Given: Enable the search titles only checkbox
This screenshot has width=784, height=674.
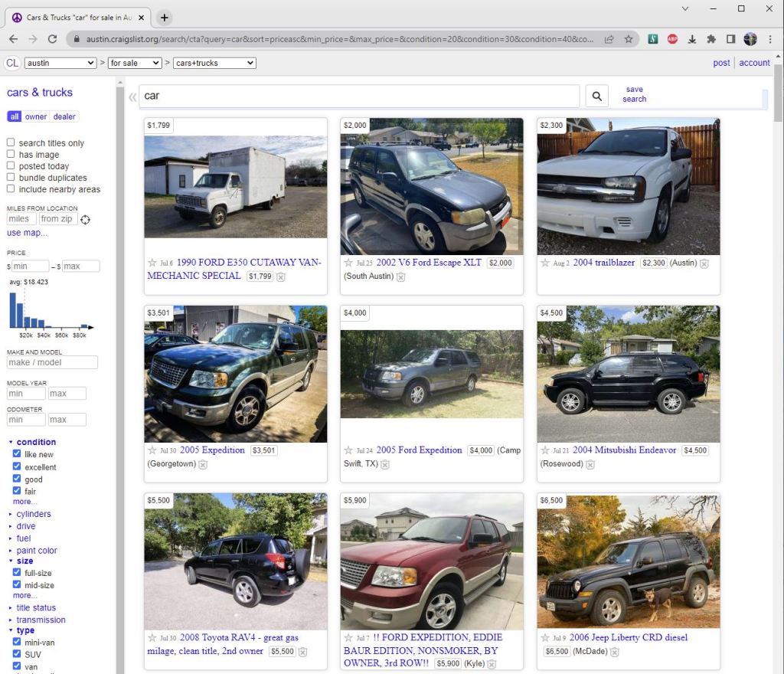Looking at the screenshot, I should click(x=11, y=142).
